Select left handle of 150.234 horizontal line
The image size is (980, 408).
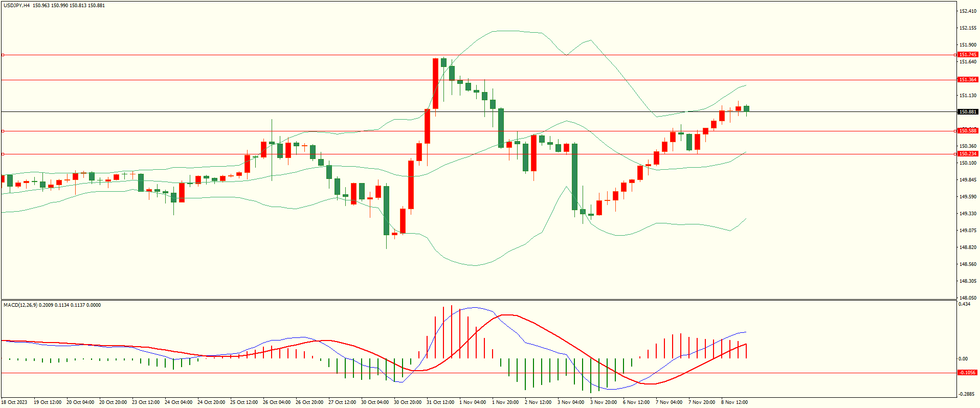[3, 154]
